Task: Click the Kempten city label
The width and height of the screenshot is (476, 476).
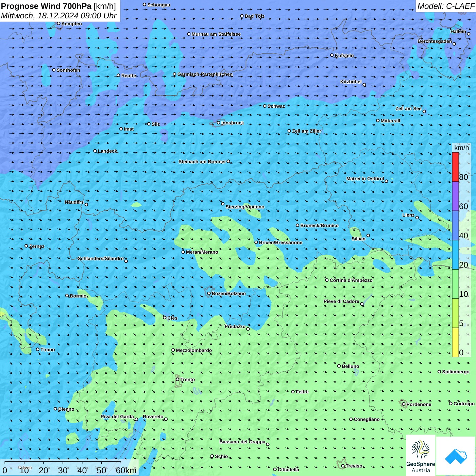Action: [x=72, y=23]
